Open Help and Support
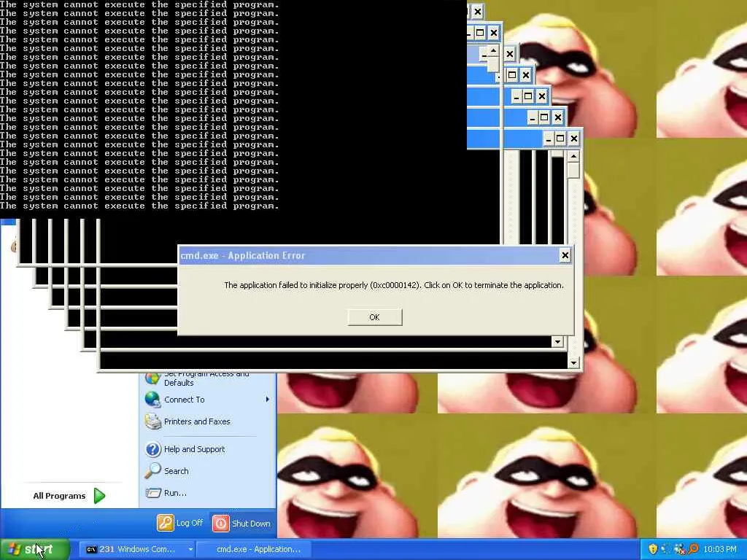Screen dimensions: 747x560 tap(207, 449)
